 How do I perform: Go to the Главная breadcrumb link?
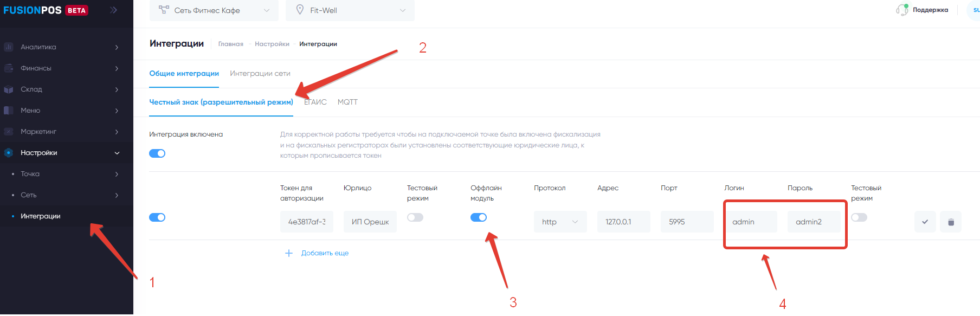pos(231,44)
